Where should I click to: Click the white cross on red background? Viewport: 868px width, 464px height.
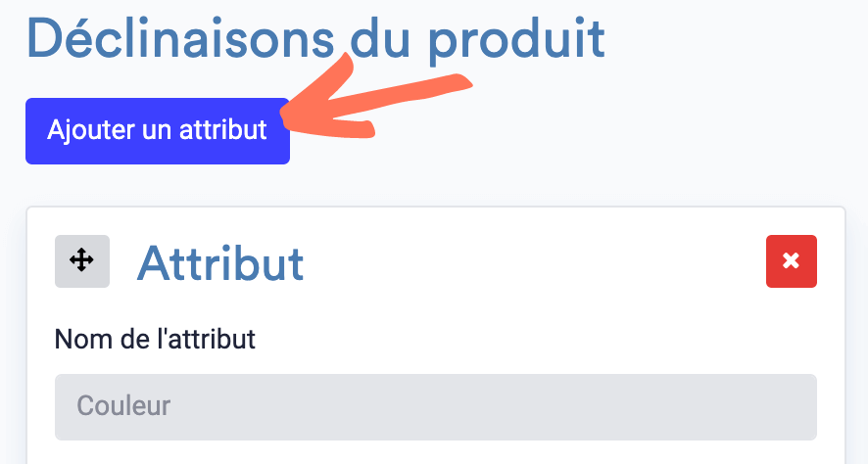(791, 260)
